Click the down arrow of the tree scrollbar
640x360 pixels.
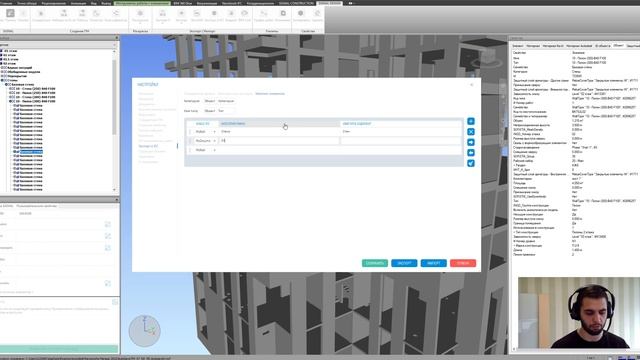pyautogui.click(x=114, y=189)
